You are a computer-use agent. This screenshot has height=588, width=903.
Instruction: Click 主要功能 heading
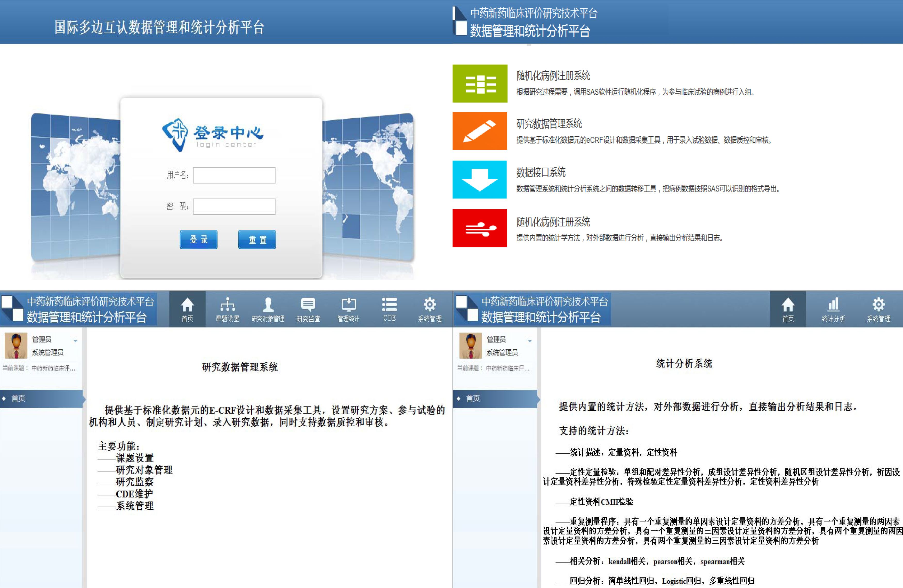[119, 446]
